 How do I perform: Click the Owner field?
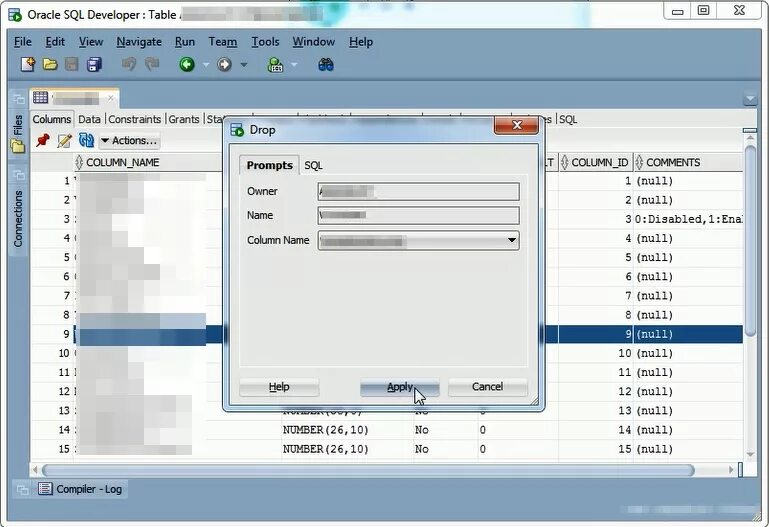click(x=418, y=192)
